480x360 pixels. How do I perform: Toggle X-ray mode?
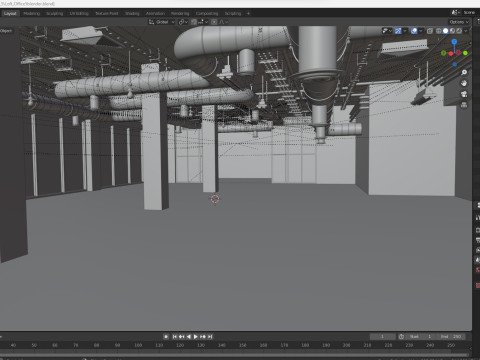(430, 31)
